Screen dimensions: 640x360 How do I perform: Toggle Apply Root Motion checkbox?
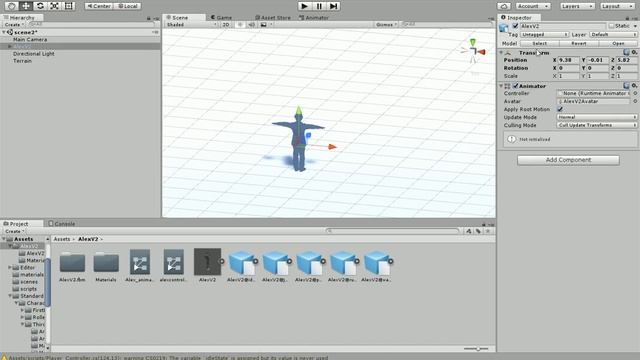tap(560, 109)
